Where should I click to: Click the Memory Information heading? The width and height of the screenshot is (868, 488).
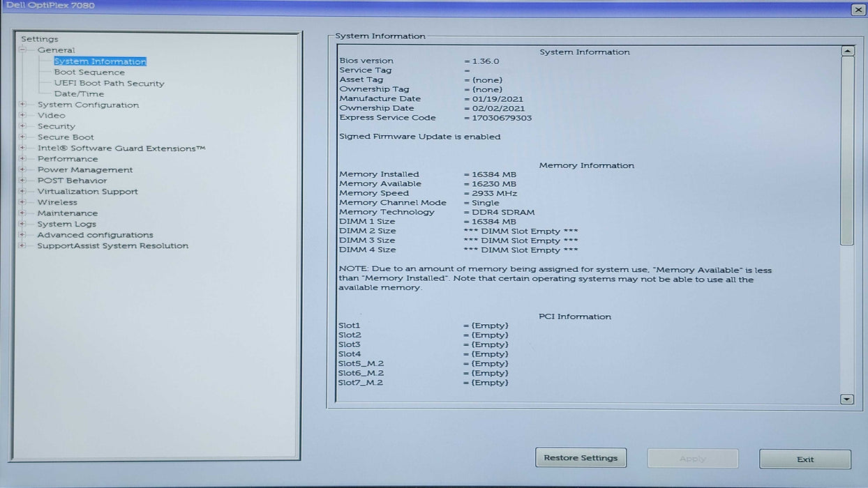(x=587, y=166)
